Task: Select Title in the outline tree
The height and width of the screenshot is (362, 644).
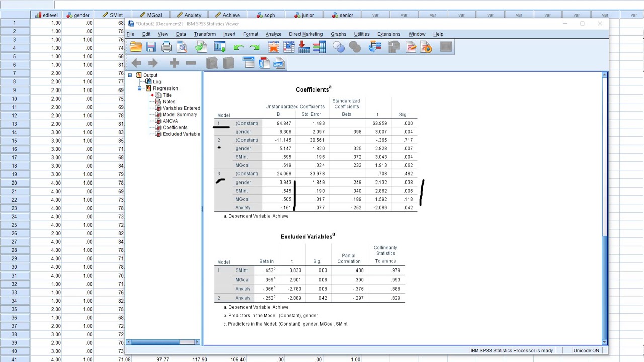Action: 167,95
